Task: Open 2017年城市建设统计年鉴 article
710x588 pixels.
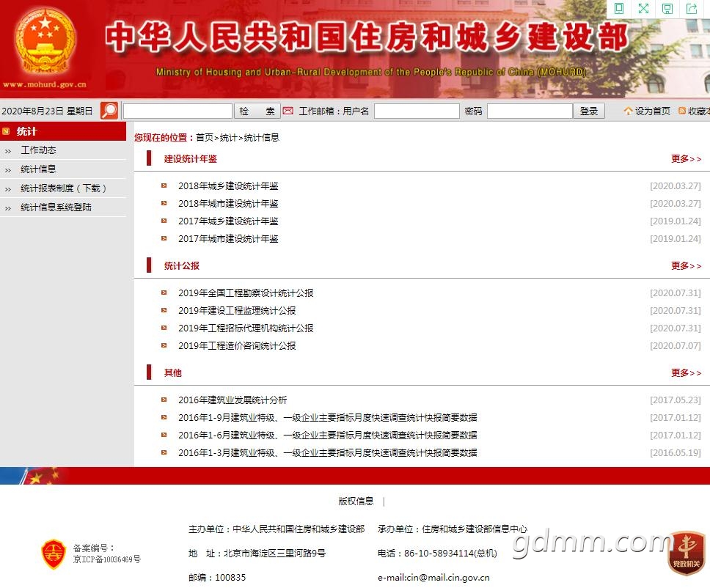Action: coord(228,239)
